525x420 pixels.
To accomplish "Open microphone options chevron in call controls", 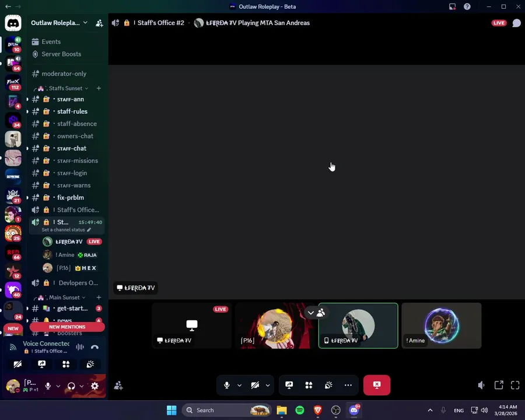I will (x=239, y=385).
